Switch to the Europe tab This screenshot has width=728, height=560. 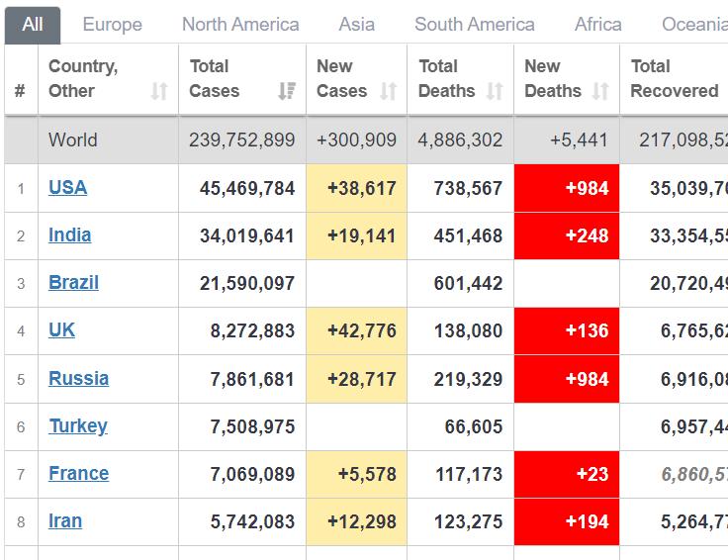(112, 25)
